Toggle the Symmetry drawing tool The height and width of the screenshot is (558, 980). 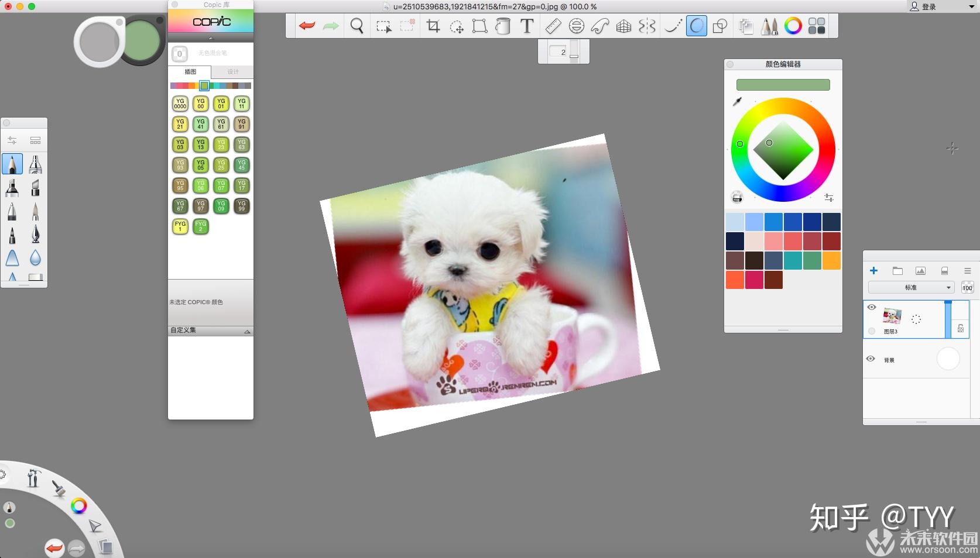(x=647, y=26)
